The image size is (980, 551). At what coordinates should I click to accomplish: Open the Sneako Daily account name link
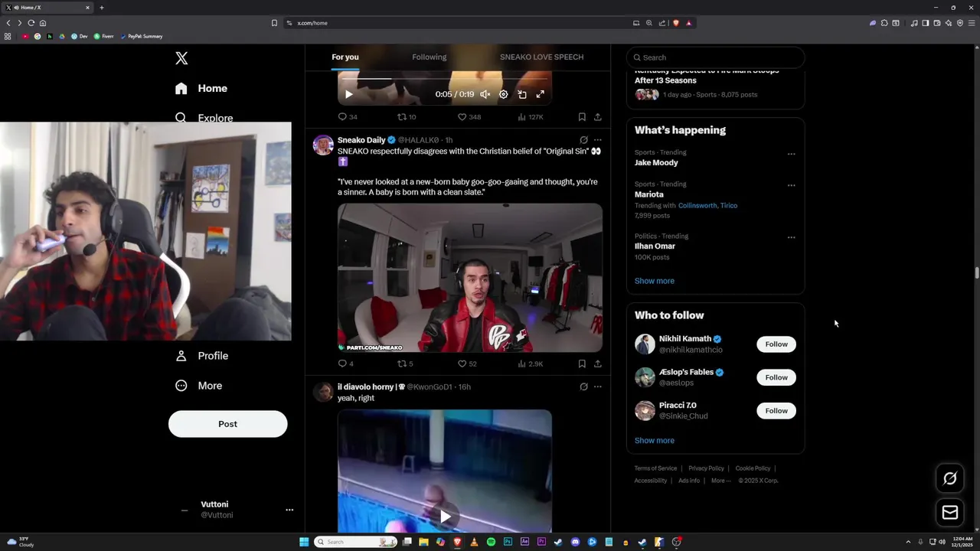361,140
